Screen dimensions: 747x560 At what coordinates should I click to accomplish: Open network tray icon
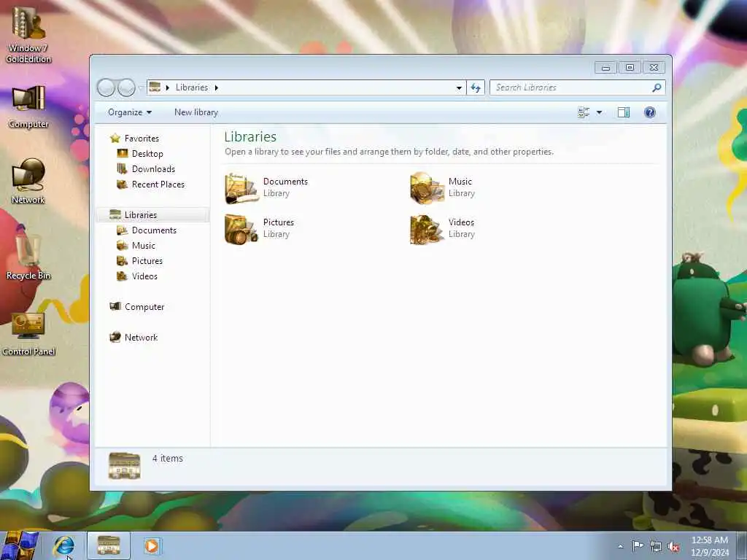pyautogui.click(x=656, y=547)
